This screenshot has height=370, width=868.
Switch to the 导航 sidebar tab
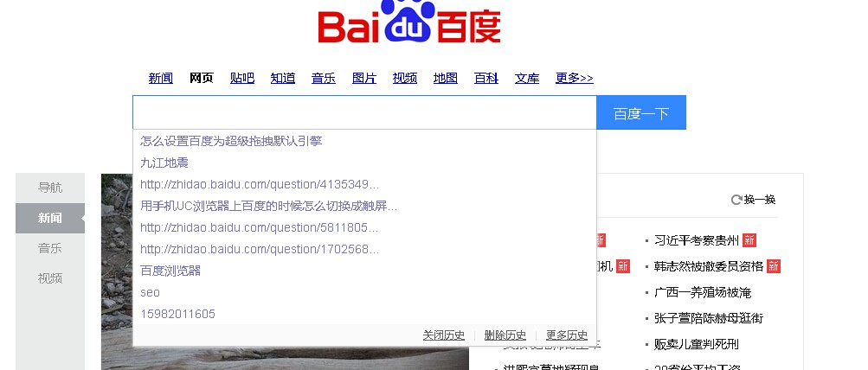click(x=50, y=188)
